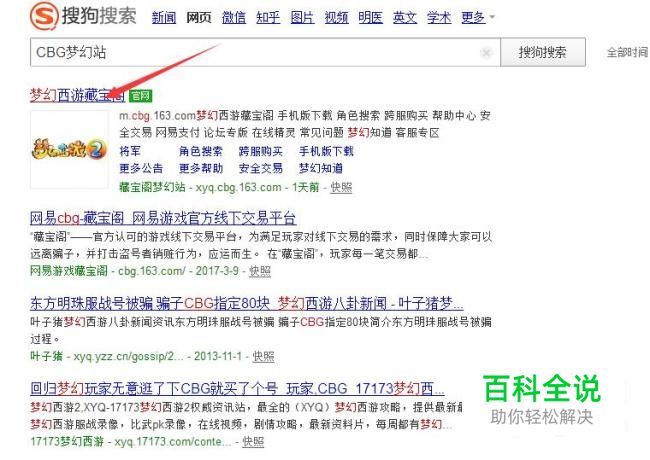Click the 角色搜索 sublink
The image size is (650, 460).
click(x=201, y=151)
